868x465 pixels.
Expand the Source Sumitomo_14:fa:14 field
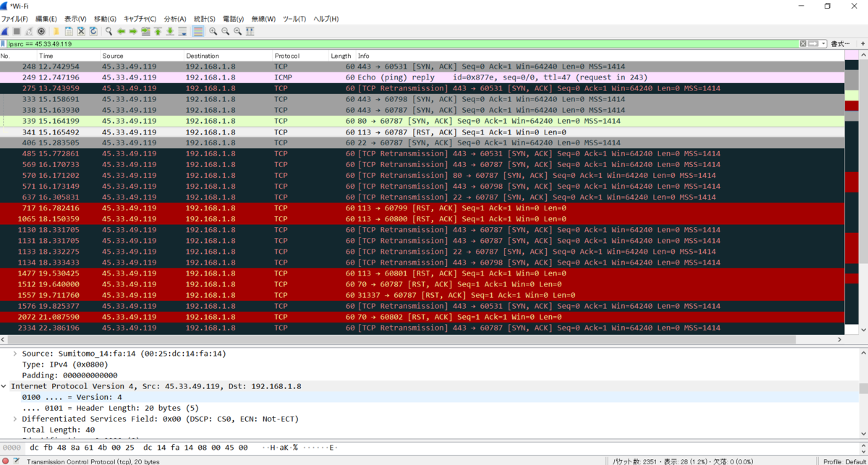[x=16, y=354]
